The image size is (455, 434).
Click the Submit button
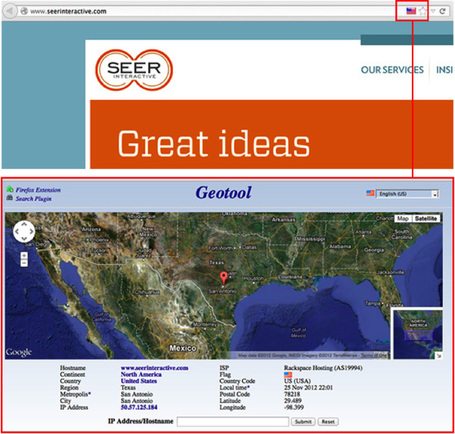(303, 422)
